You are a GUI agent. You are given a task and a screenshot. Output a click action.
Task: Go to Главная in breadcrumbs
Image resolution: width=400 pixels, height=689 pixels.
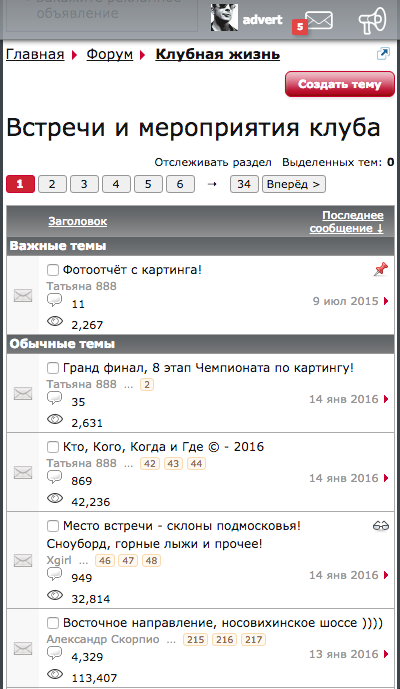click(35, 54)
